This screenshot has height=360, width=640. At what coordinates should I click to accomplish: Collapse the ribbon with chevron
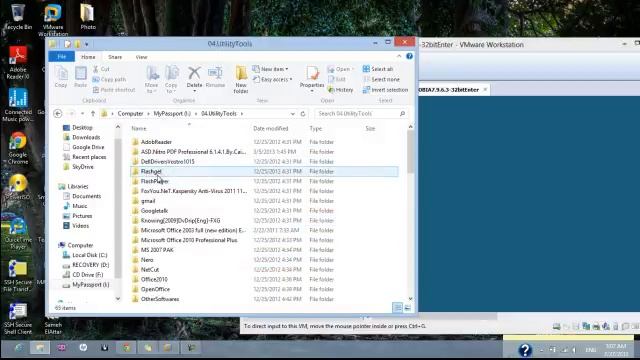pyautogui.click(x=399, y=56)
